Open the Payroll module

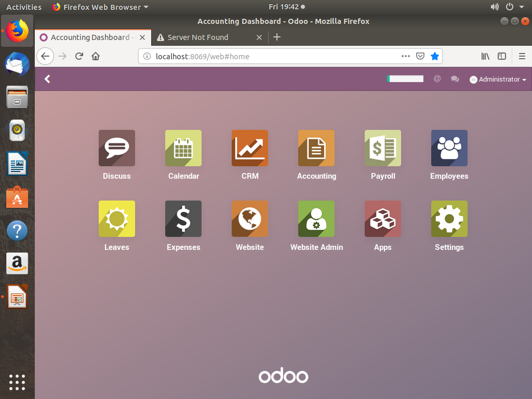(383, 148)
